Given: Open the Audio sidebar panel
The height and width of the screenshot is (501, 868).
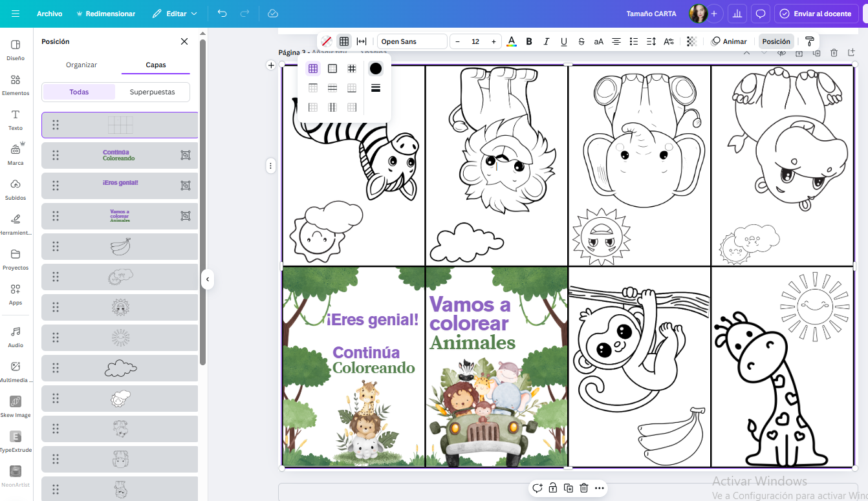Looking at the screenshot, I should click(16, 337).
